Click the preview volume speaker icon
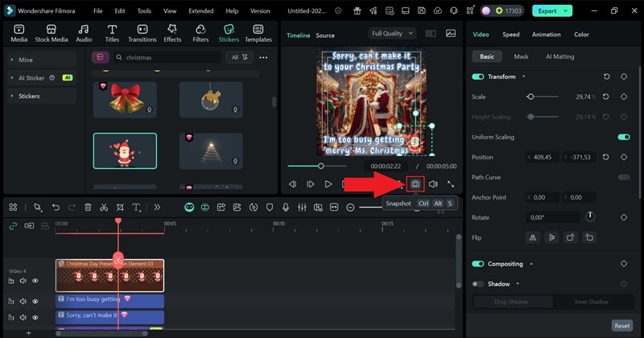 (433, 184)
